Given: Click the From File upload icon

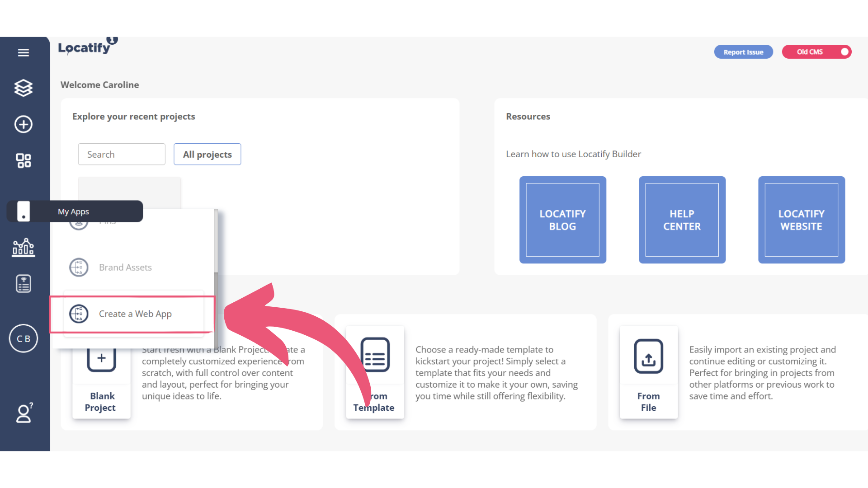Looking at the screenshot, I should 649,357.
